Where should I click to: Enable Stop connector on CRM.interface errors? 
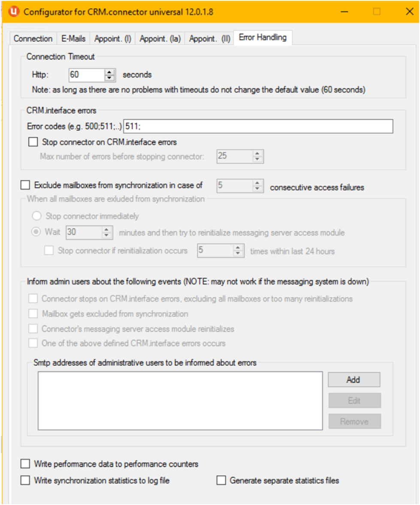[33, 142]
